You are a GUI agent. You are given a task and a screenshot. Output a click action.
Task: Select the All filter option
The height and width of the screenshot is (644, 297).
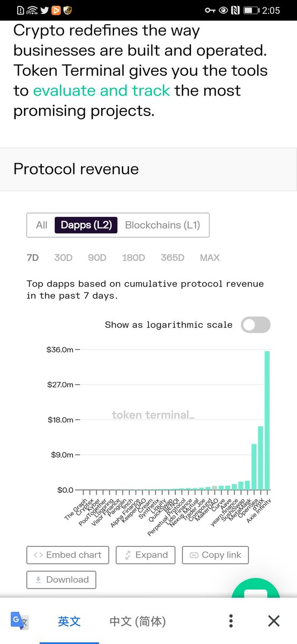tap(41, 225)
